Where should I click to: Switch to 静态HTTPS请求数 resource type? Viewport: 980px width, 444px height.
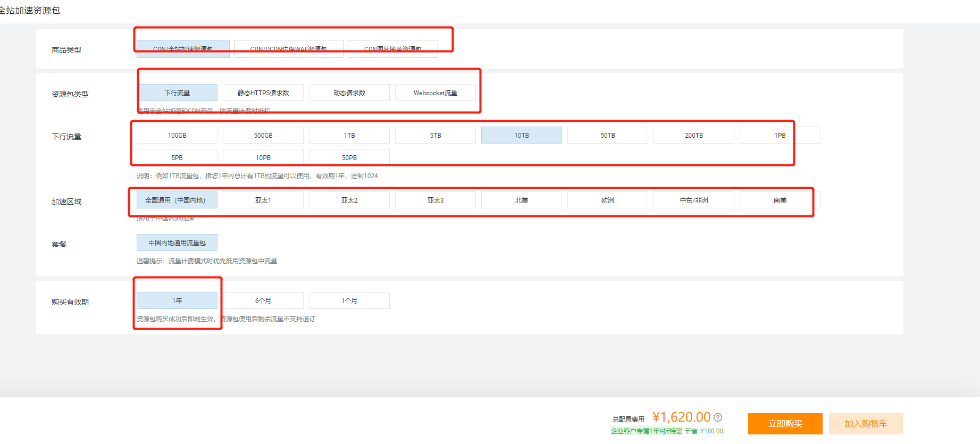click(263, 93)
